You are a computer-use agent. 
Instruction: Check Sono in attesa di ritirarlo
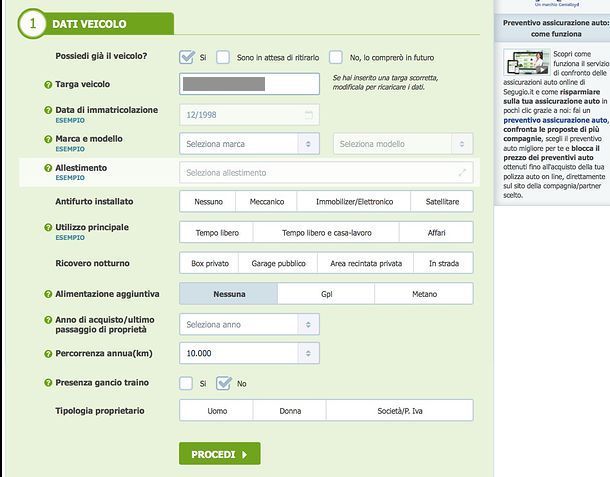pos(223,57)
